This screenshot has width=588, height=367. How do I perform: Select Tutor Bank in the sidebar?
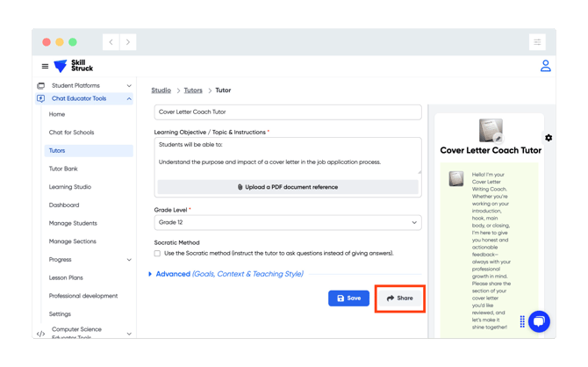[x=63, y=169]
